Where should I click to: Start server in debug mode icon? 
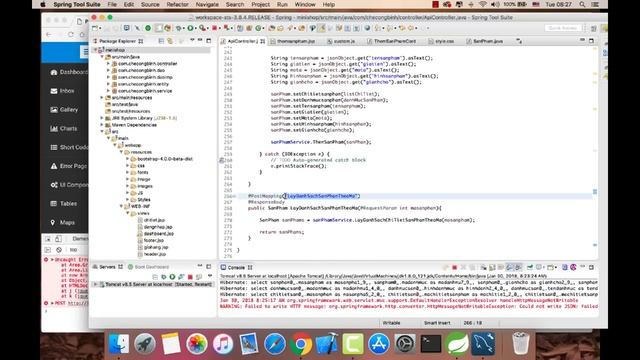[x=164, y=277]
